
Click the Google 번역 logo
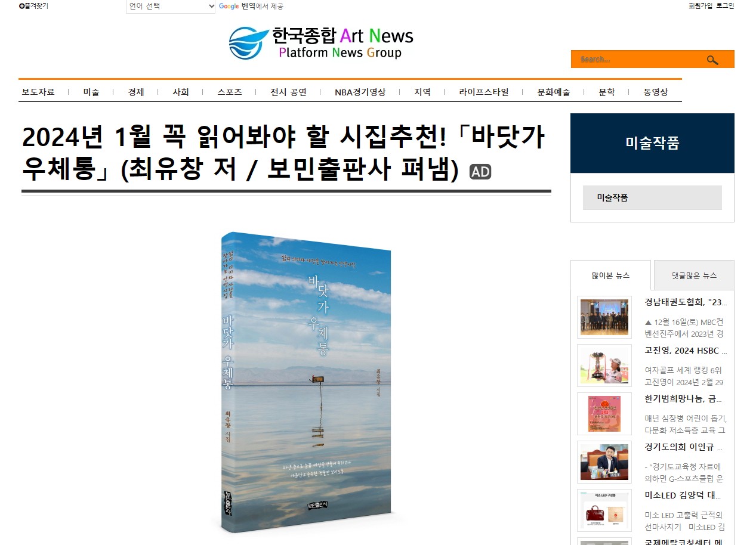[237, 6]
